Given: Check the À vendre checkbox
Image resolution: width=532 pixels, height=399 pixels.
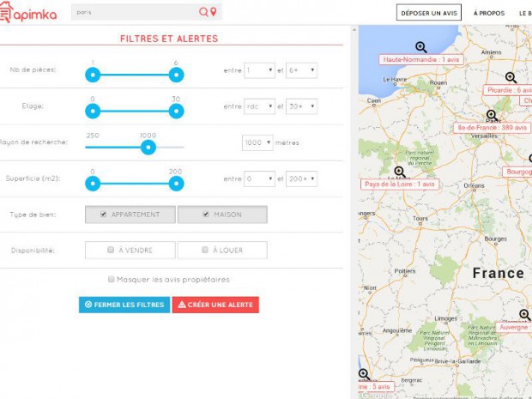Looking at the screenshot, I should (x=111, y=250).
